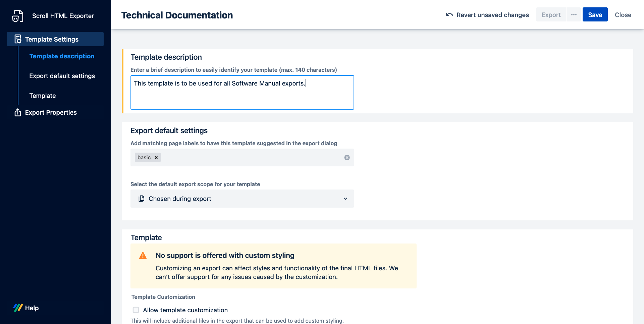Save the template changes

(595, 15)
